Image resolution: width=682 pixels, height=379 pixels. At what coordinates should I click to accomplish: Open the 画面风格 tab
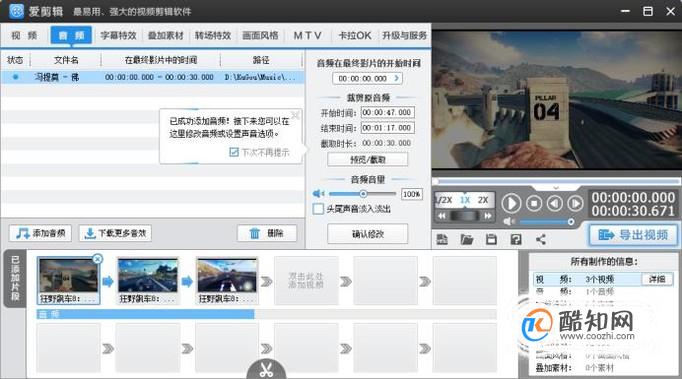(260, 36)
